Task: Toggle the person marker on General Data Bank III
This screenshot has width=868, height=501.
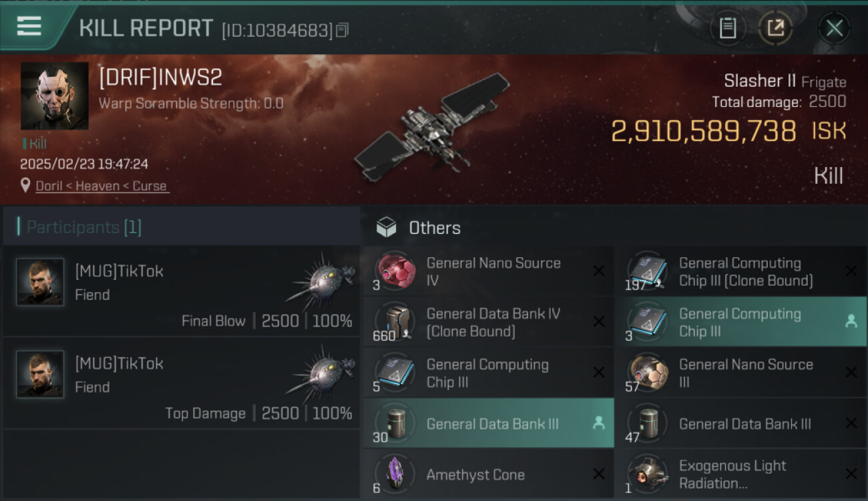Action: [599, 423]
